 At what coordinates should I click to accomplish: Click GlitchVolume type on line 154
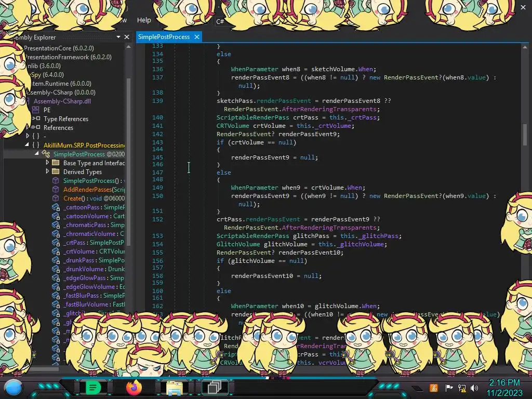pos(238,244)
